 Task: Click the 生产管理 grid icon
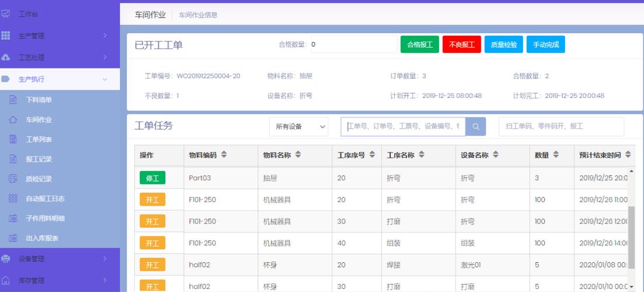pyautogui.click(x=6, y=36)
